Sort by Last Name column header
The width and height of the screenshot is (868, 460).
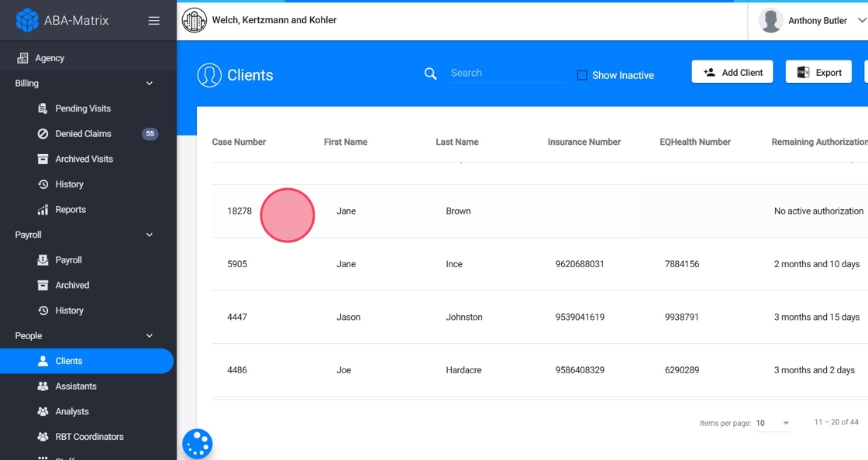click(x=457, y=142)
